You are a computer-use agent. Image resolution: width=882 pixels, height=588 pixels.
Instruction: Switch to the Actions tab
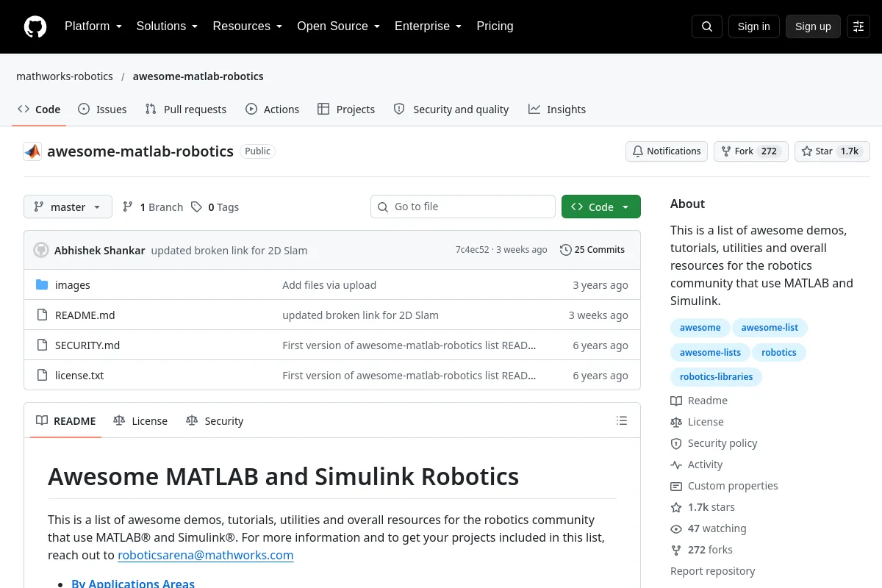click(272, 110)
